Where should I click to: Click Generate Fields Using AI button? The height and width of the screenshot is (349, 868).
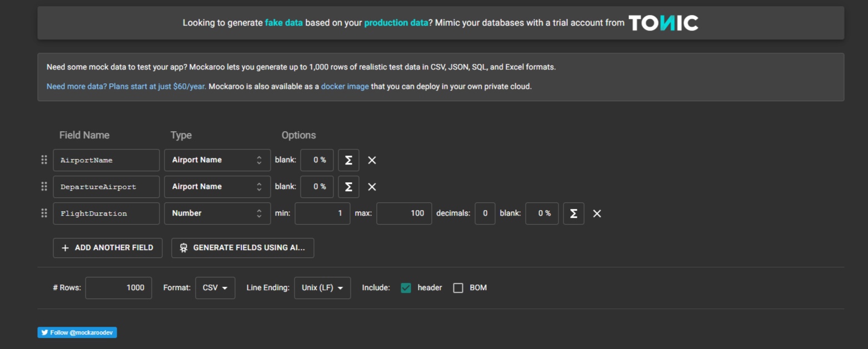click(243, 248)
